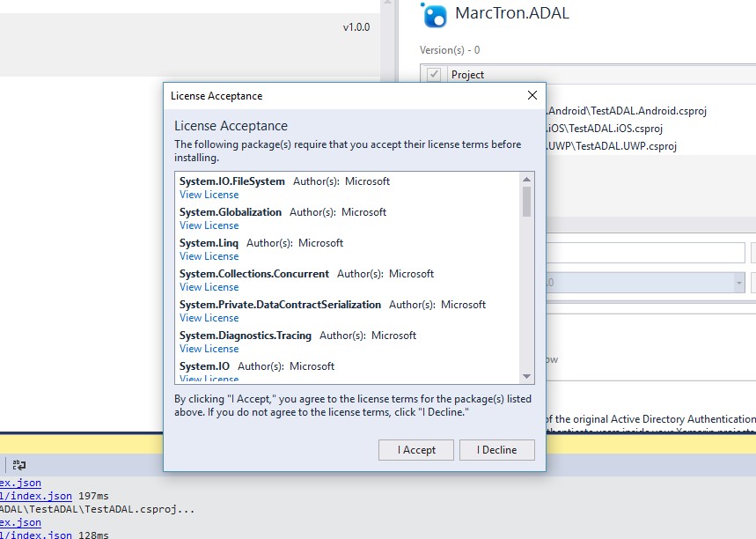Click license list scroll up arrow
The image size is (756, 539).
(526, 179)
